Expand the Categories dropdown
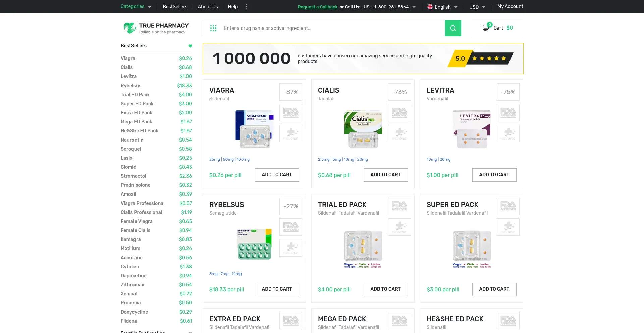The height and width of the screenshot is (333, 644). (x=136, y=7)
